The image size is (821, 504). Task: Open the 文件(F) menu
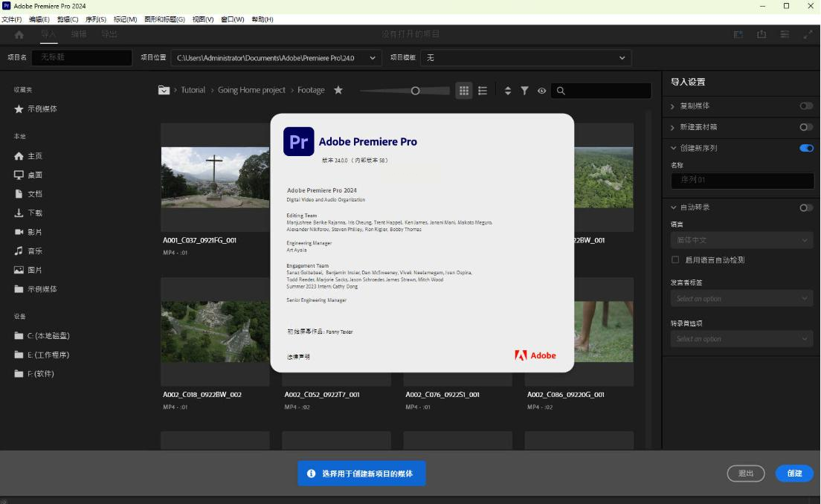point(13,19)
